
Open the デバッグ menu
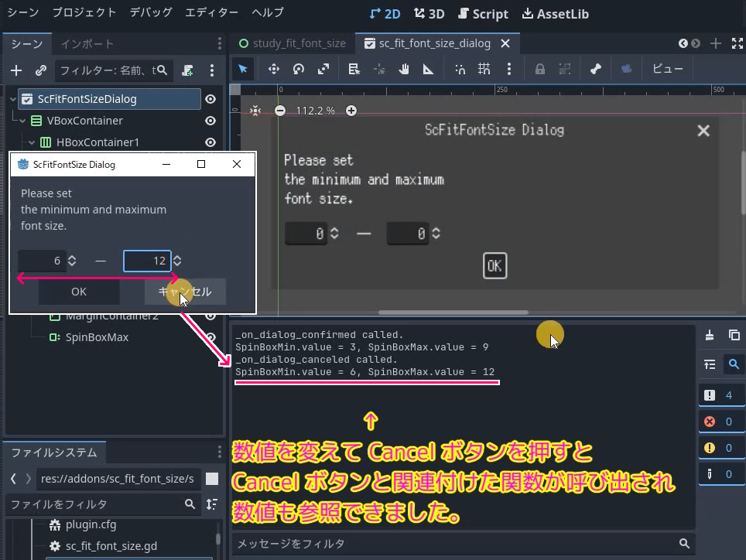click(x=151, y=12)
